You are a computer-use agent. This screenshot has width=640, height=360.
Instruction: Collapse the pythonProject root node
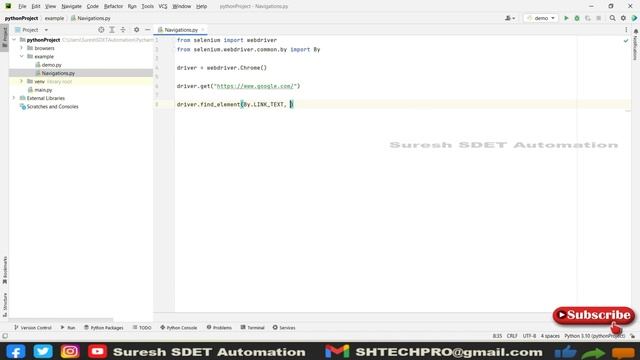click(x=15, y=40)
